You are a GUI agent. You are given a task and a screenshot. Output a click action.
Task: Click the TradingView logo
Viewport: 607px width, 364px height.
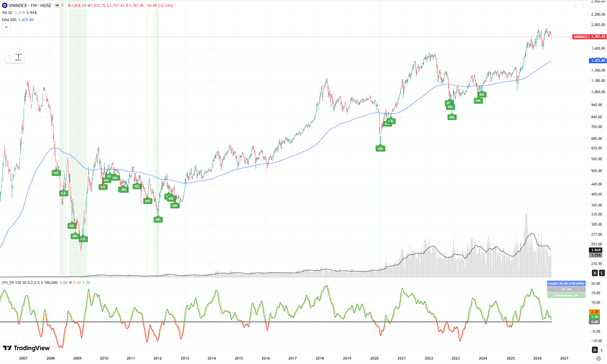click(26, 348)
